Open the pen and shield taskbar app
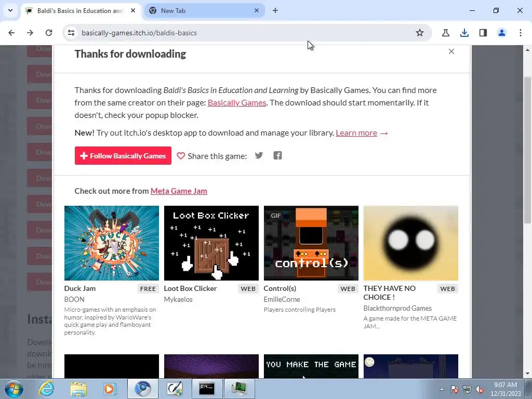The height and width of the screenshot is (399, 532). pyautogui.click(x=175, y=389)
